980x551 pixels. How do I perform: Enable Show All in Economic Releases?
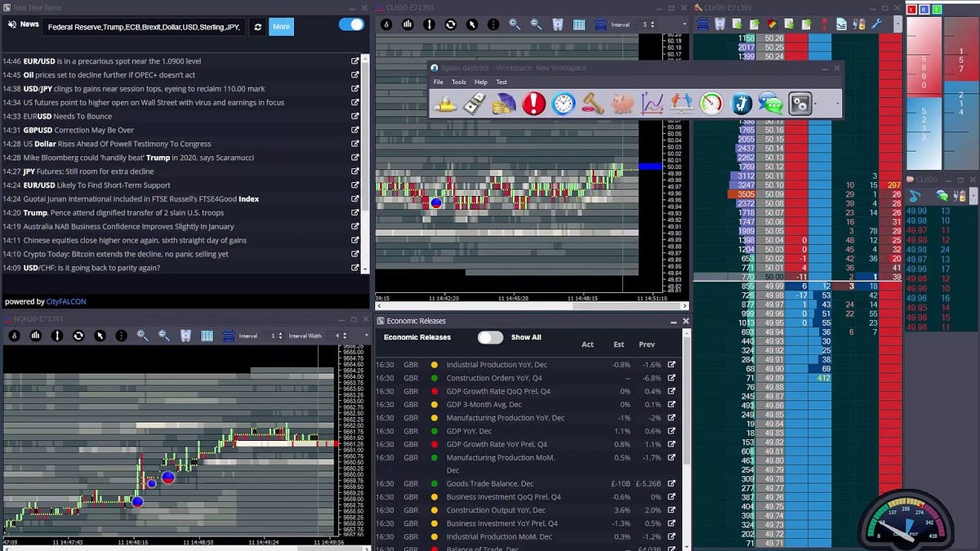click(490, 337)
